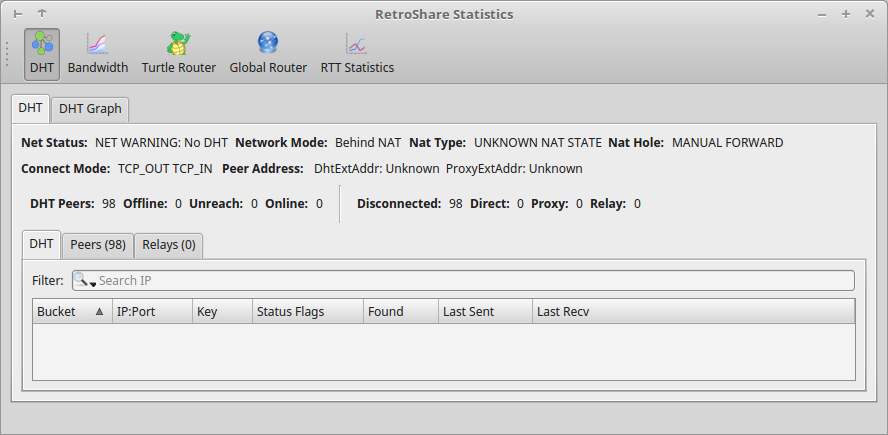This screenshot has width=888, height=435.
Task: Click the Online count label
Action: pos(287,204)
